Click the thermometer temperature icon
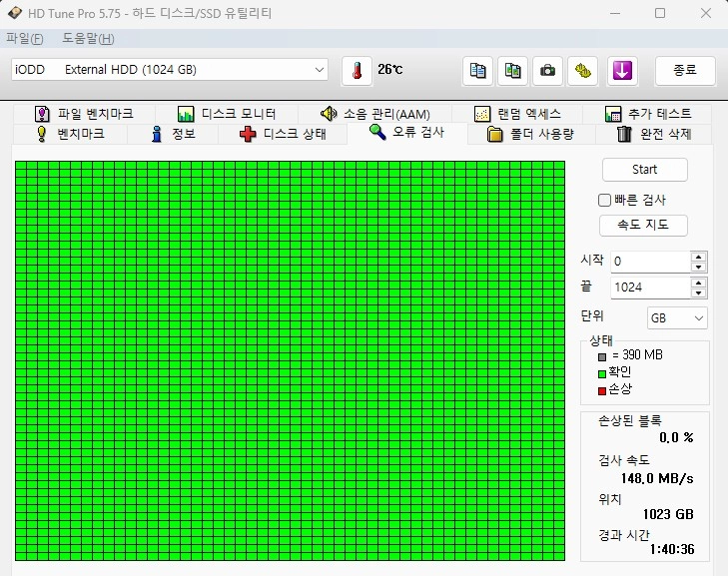Screen dimensions: 728x576 (357, 71)
